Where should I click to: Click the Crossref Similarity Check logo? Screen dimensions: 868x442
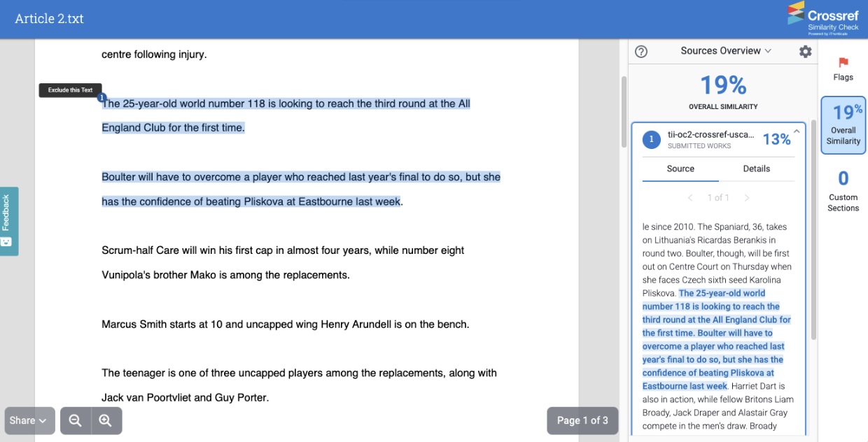tap(823, 19)
